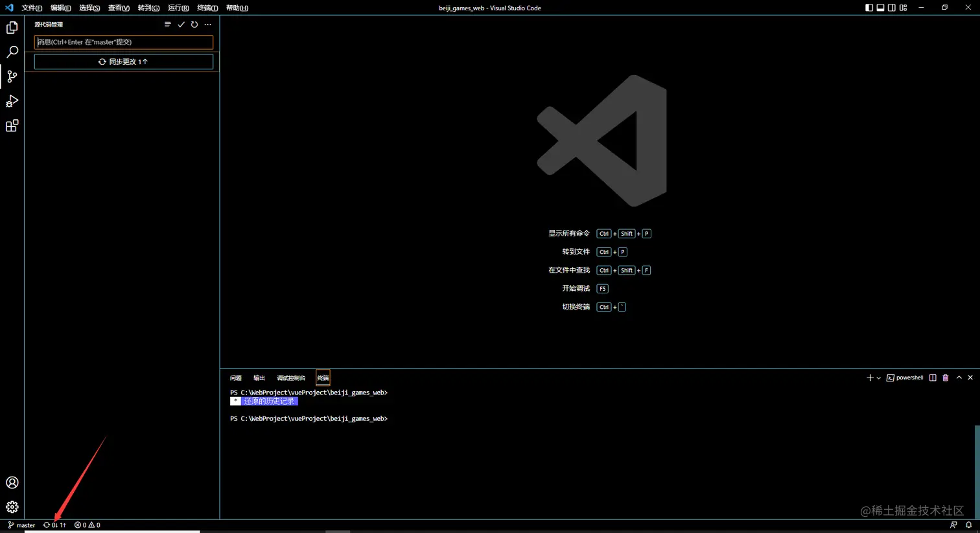Viewport: 980px width, 533px height.
Task: Select the 终端 panel tab
Action: coord(323,378)
